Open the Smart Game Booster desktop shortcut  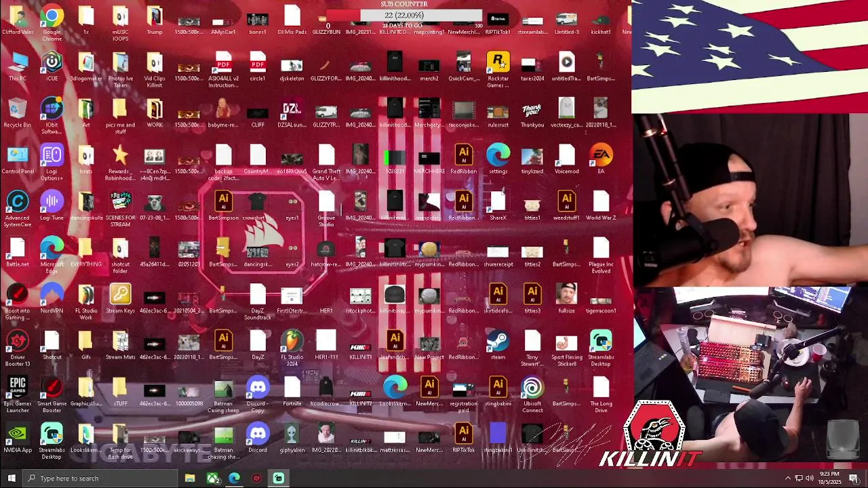point(52,394)
